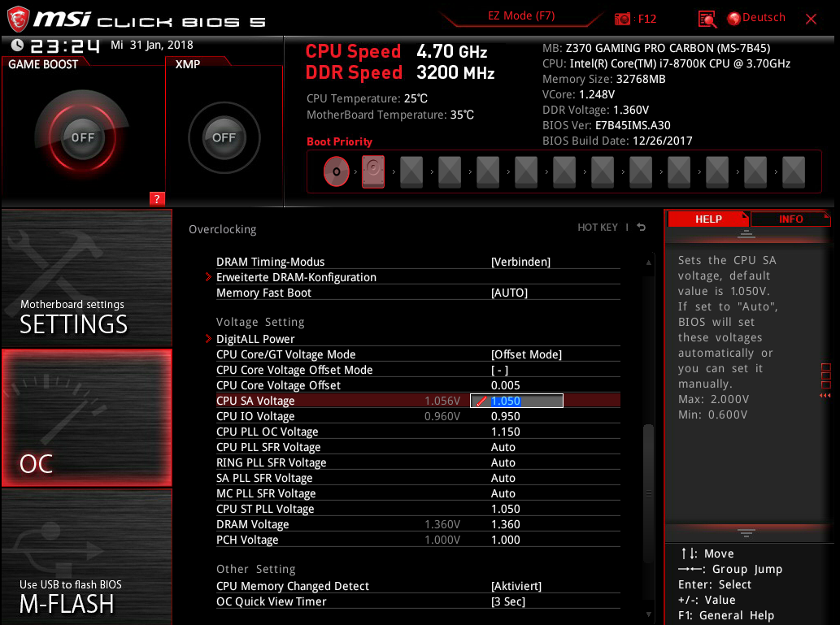This screenshot has width=840, height=625.
Task: Toggle the XMP profile knob
Action: click(x=224, y=137)
